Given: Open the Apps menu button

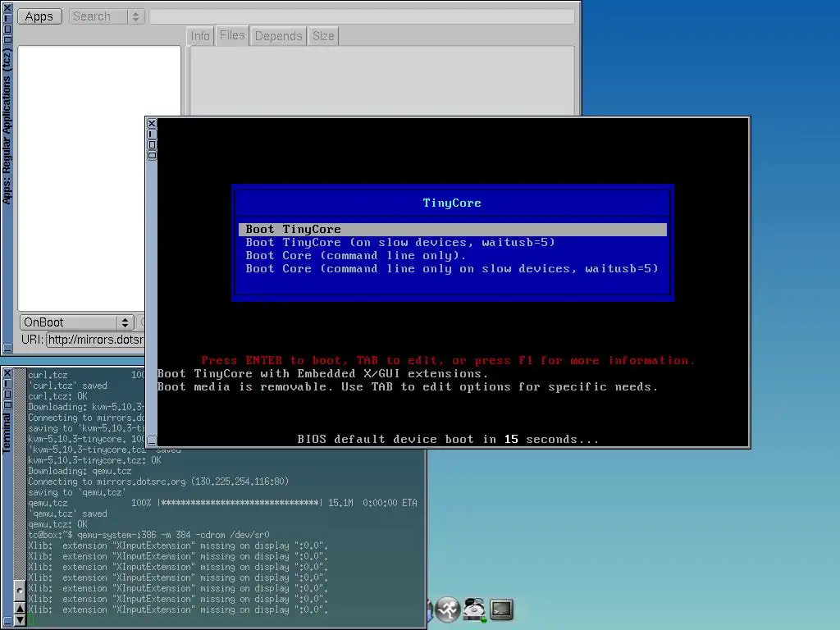Looking at the screenshot, I should 39,16.
